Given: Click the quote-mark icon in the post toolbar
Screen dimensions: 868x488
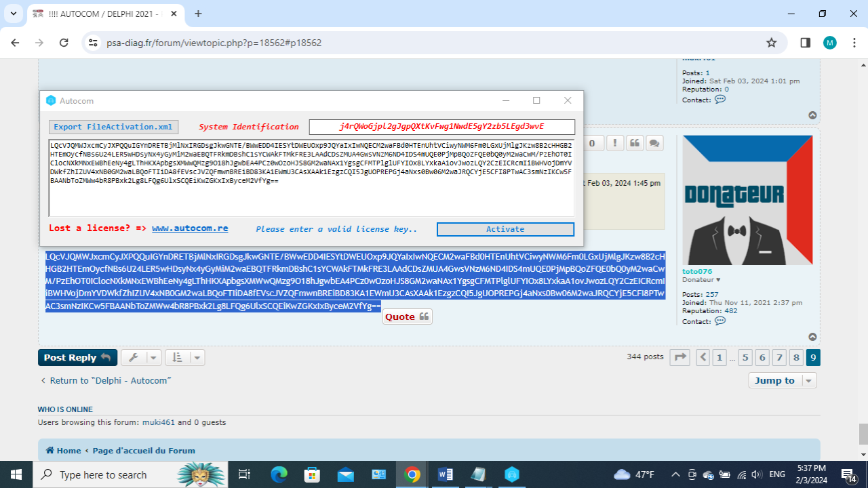Looking at the screenshot, I should coord(635,143).
